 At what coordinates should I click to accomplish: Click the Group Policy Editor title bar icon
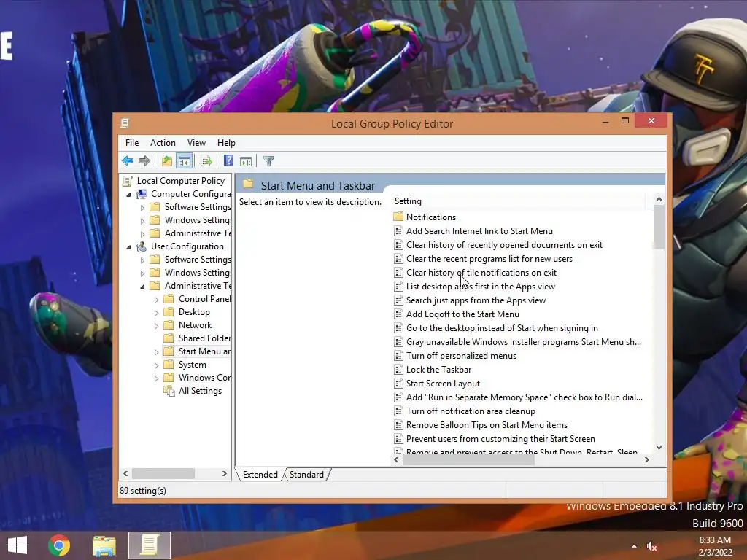(124, 123)
